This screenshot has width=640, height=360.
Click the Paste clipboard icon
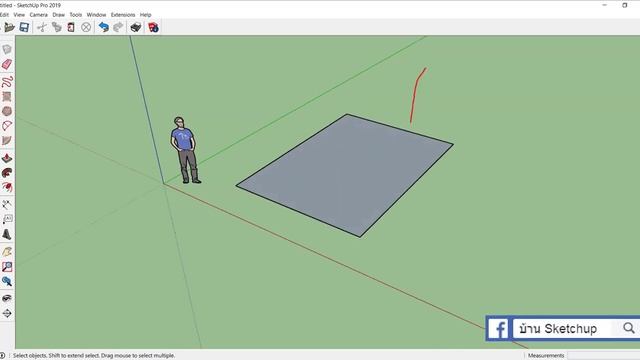pyautogui.click(x=71, y=27)
